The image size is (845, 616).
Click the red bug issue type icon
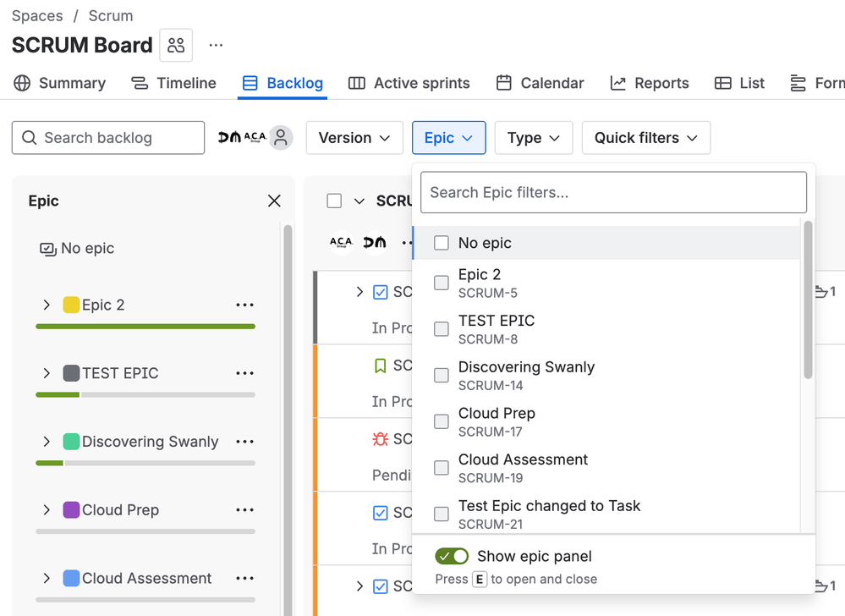click(x=380, y=439)
